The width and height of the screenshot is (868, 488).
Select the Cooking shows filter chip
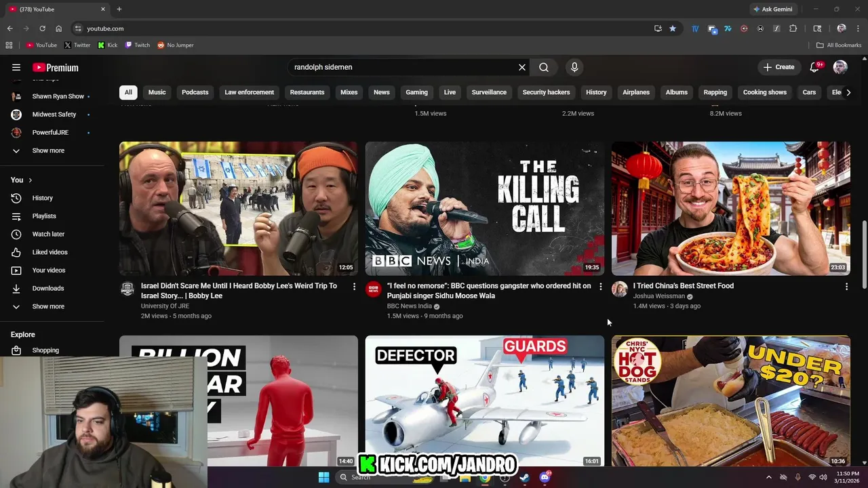765,92
